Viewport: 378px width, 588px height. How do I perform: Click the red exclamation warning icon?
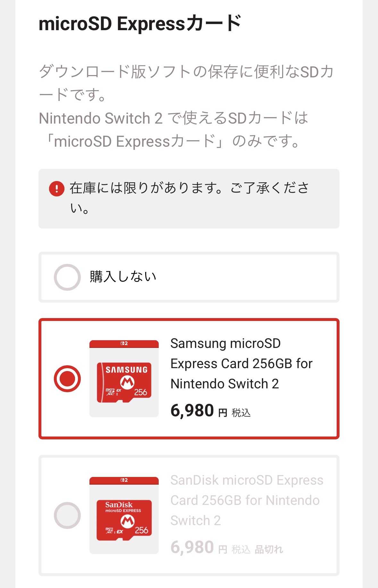pyautogui.click(x=56, y=188)
